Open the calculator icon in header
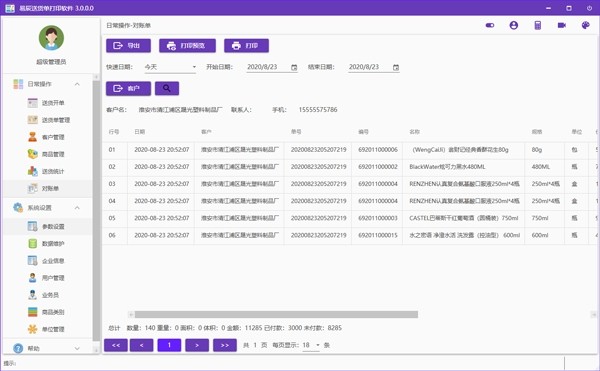The width and height of the screenshot is (600, 371). tap(538, 25)
